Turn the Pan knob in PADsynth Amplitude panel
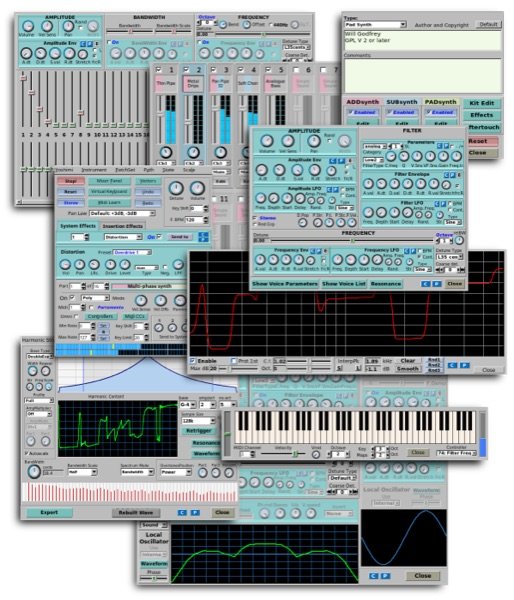 pos(68,26)
